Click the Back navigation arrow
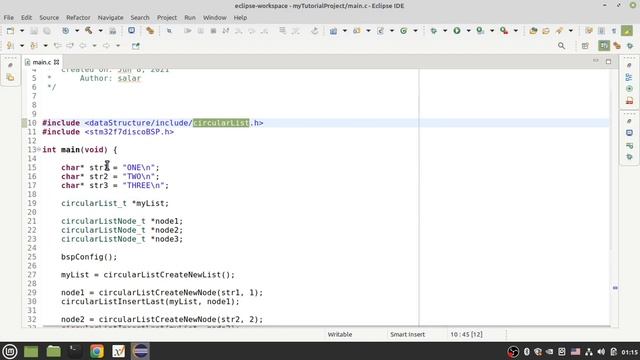This screenshot has width=640, height=360. click(x=83, y=46)
